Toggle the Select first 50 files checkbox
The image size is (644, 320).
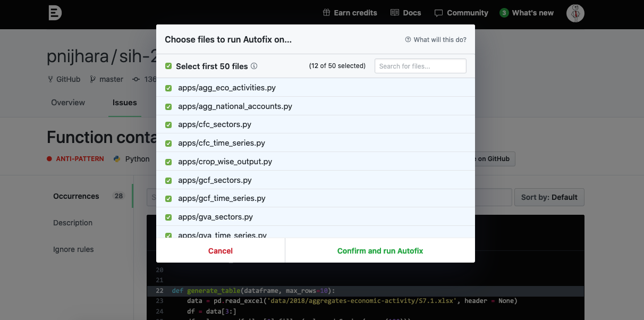[x=168, y=66]
